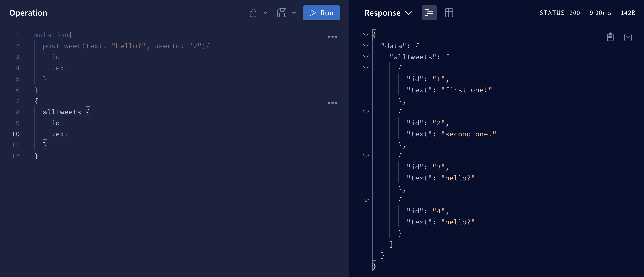Click line number 12 in the gutter

(15, 156)
